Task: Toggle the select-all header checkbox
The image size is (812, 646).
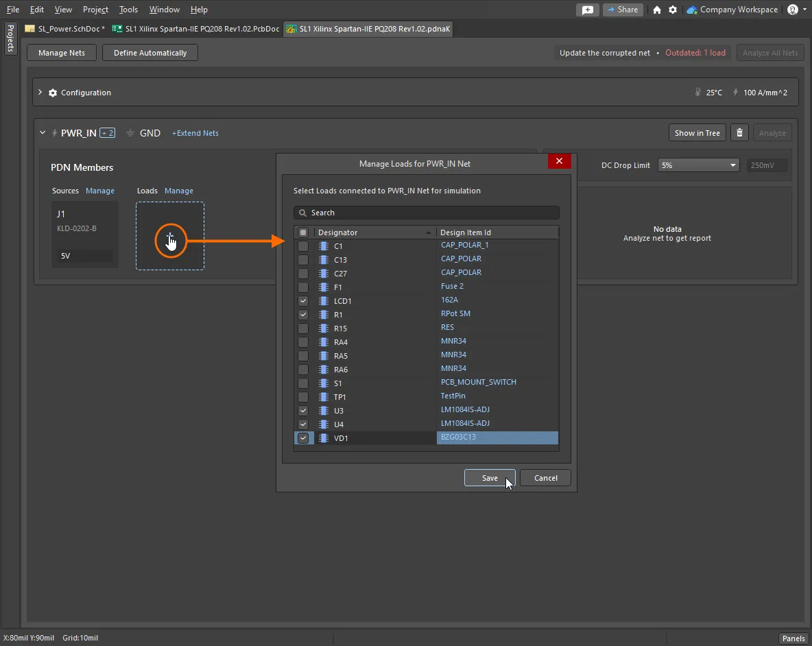Action: click(303, 232)
